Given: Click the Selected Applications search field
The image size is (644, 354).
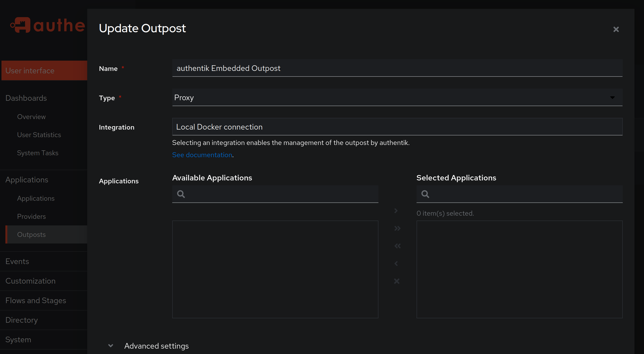Looking at the screenshot, I should point(519,194).
